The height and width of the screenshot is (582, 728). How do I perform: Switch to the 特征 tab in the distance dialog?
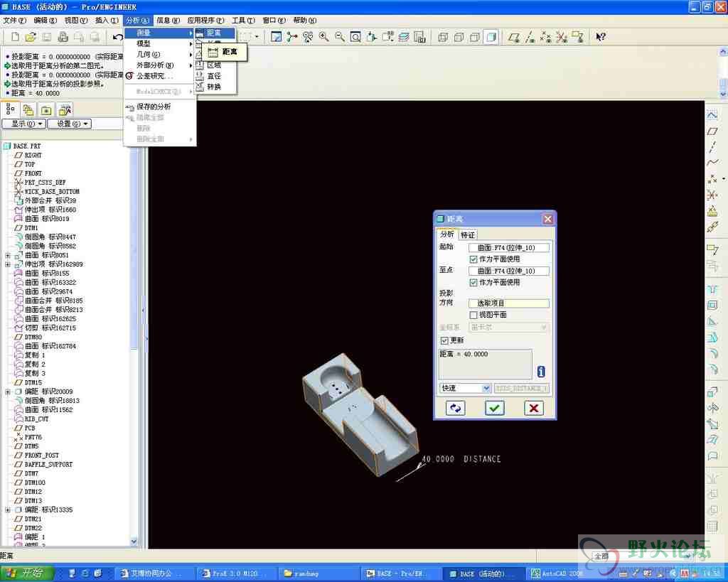(x=468, y=235)
